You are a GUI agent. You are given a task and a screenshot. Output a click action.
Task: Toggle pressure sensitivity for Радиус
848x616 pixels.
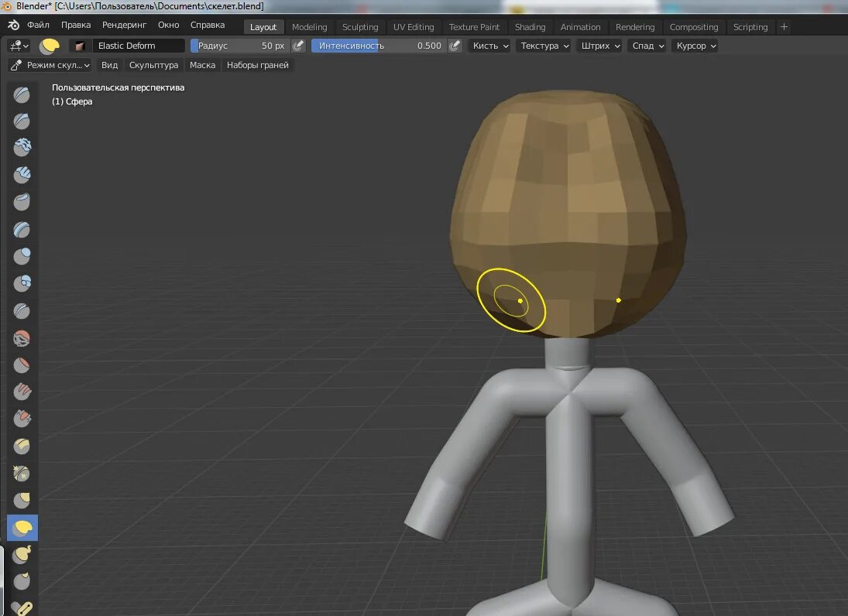298,46
